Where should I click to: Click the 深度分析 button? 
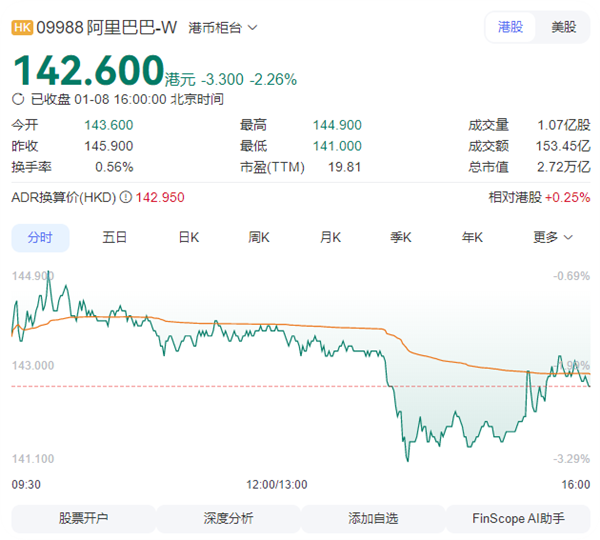[x=228, y=519]
